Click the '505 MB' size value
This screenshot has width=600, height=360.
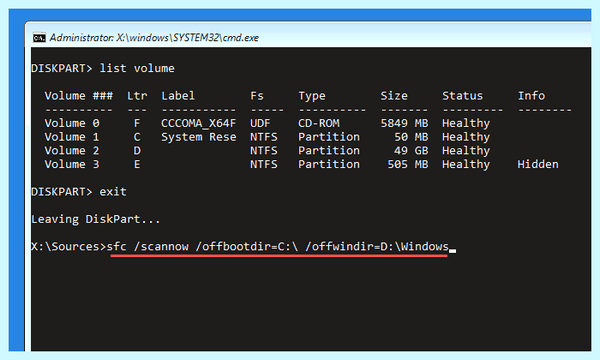coord(408,165)
